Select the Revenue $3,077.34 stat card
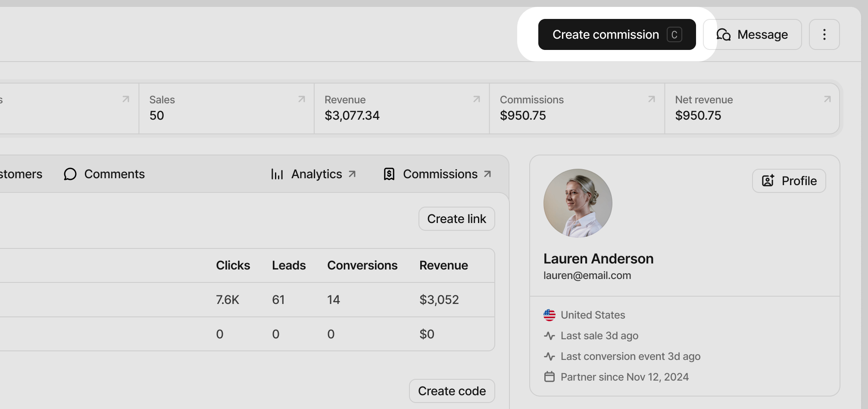The height and width of the screenshot is (409, 868). pyautogui.click(x=402, y=108)
